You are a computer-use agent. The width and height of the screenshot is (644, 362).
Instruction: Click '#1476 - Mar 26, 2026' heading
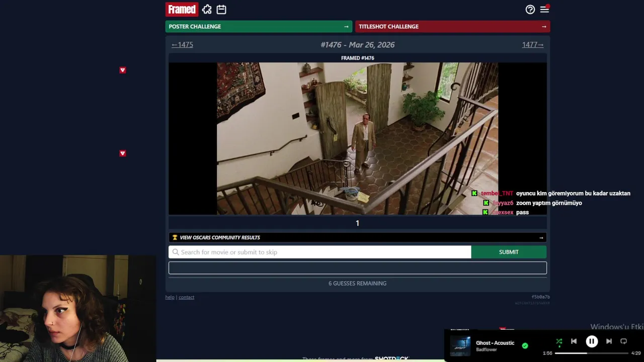coord(358,45)
